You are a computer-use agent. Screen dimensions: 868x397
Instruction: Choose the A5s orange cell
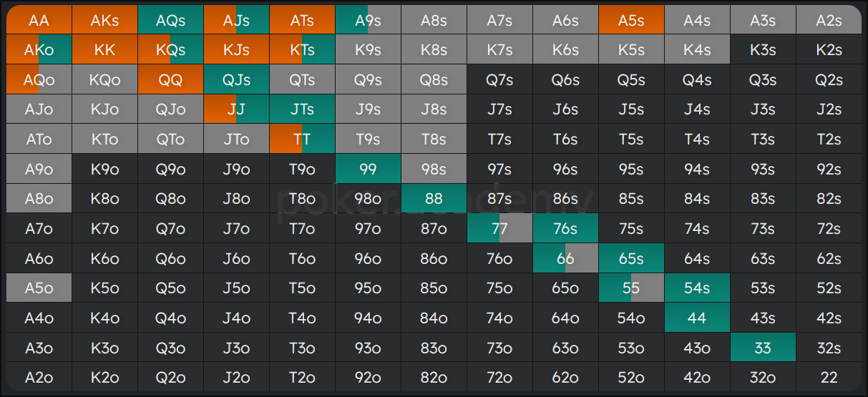[x=631, y=20]
